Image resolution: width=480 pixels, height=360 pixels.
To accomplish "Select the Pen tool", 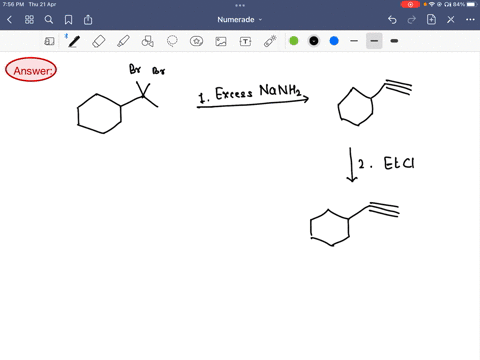I will pos(74,41).
